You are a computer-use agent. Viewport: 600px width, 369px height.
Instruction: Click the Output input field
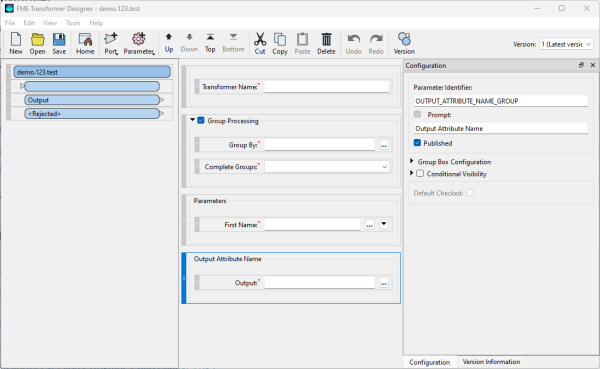(x=320, y=283)
